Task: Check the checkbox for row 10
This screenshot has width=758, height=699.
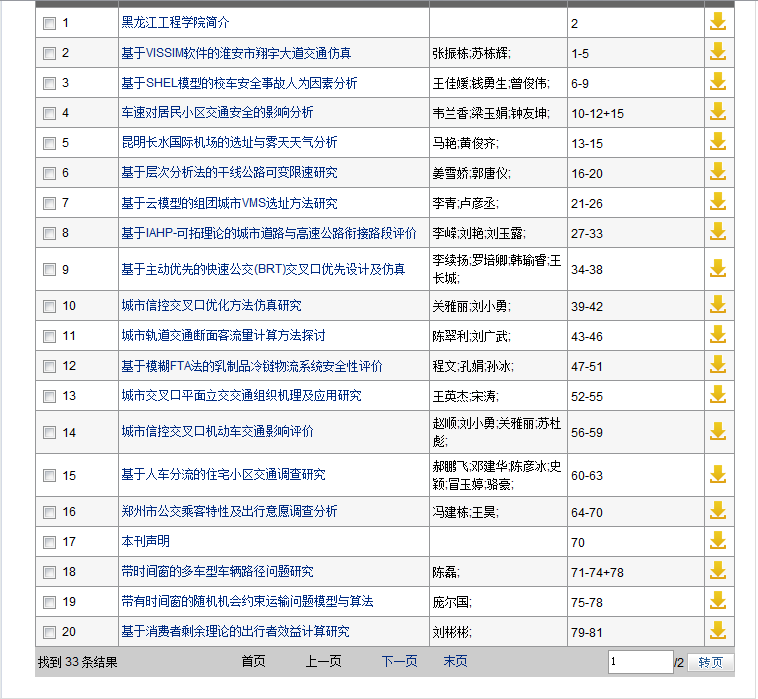Action: coord(49,306)
